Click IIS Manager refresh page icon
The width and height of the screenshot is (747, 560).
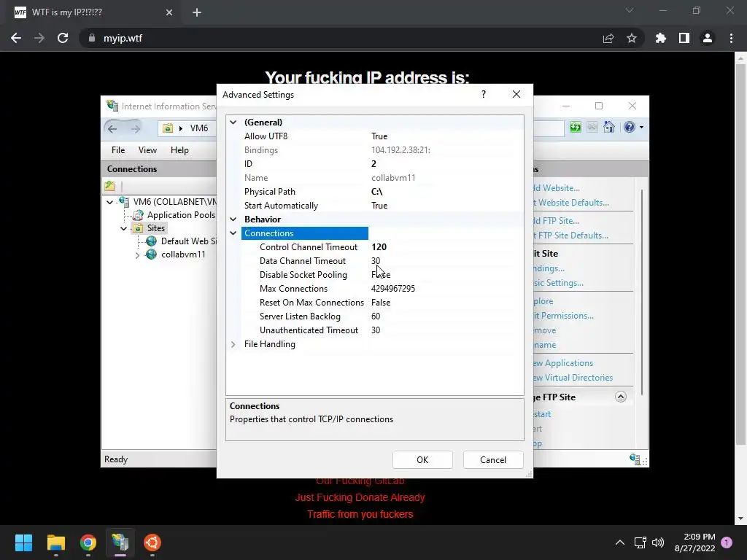576,127
